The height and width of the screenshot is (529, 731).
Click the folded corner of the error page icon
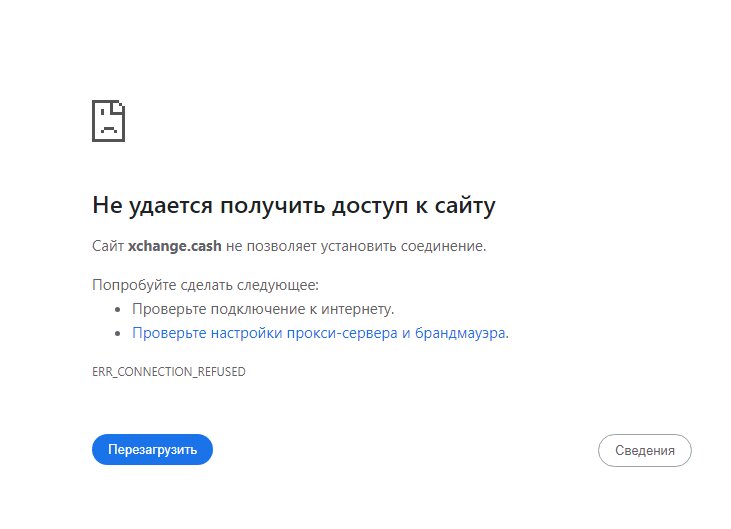pyautogui.click(x=119, y=106)
